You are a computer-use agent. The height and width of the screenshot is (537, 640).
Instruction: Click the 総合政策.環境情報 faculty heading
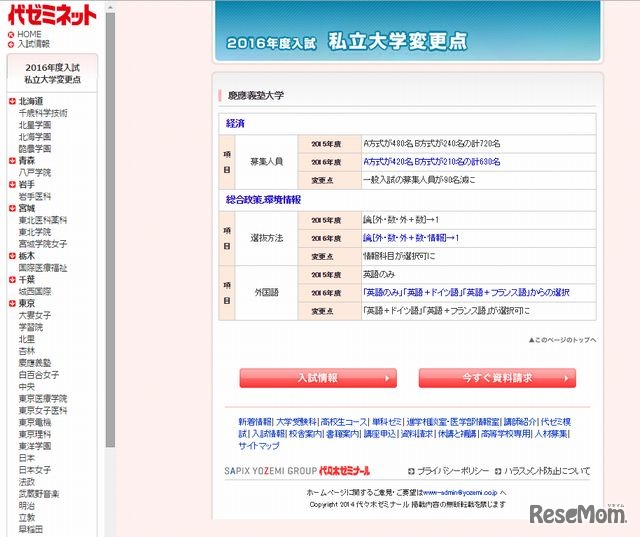(263, 200)
